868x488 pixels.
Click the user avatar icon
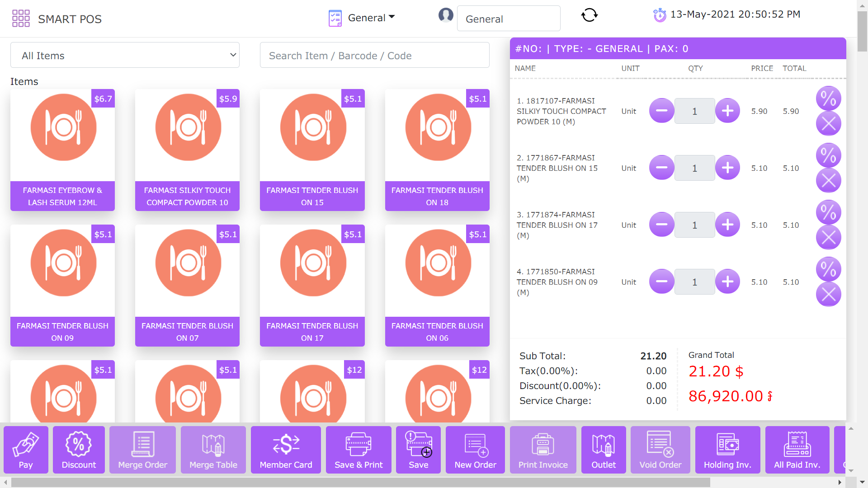[x=446, y=15]
